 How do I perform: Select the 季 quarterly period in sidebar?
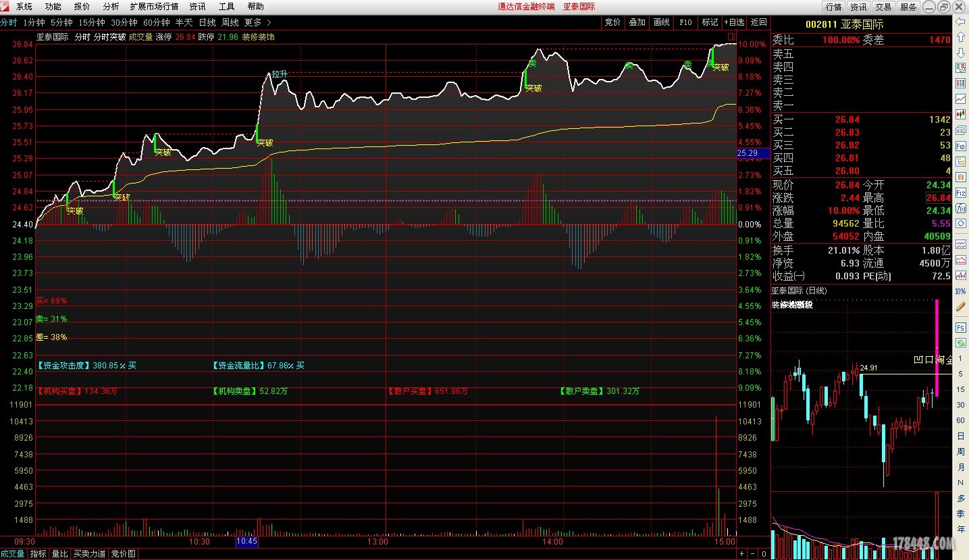coord(960,513)
